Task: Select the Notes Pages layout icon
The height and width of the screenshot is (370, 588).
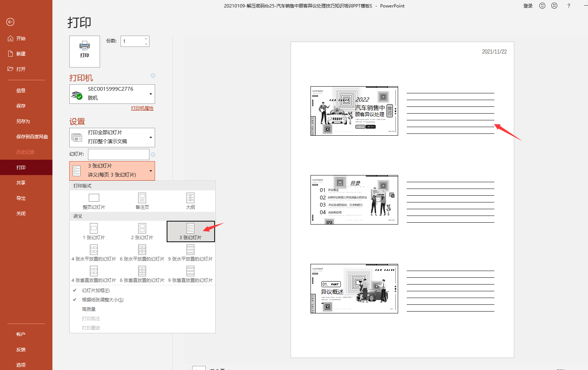Action: pos(142,198)
